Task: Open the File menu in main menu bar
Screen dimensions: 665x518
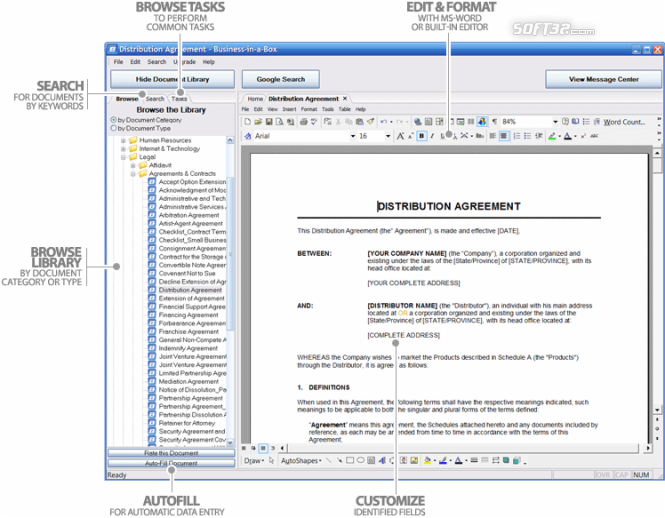Action: pos(118,62)
